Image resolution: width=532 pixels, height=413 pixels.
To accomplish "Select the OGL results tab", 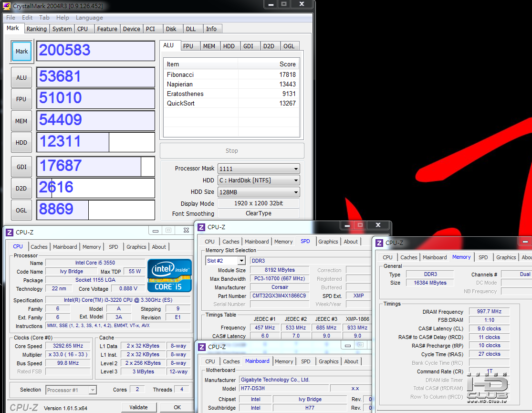I will [289, 46].
